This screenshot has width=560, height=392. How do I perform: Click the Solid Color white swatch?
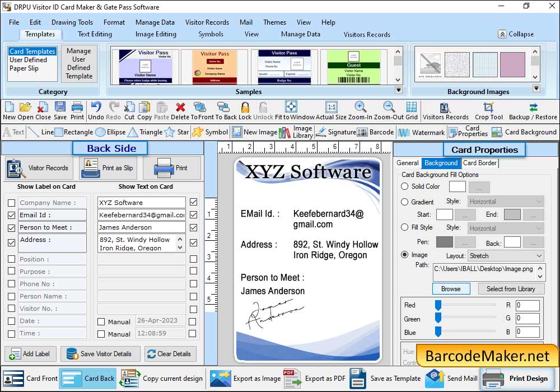[x=457, y=186]
